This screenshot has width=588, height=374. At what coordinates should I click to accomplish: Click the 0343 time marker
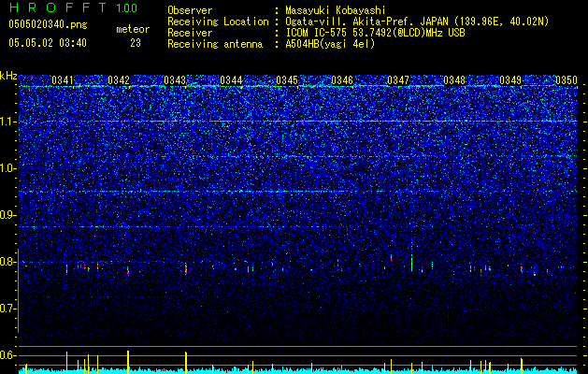[175, 80]
